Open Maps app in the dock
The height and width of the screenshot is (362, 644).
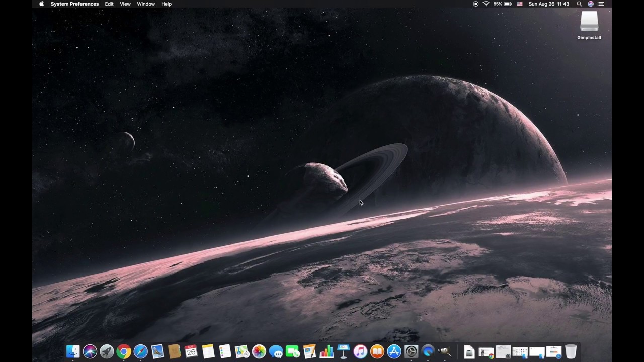pyautogui.click(x=242, y=351)
